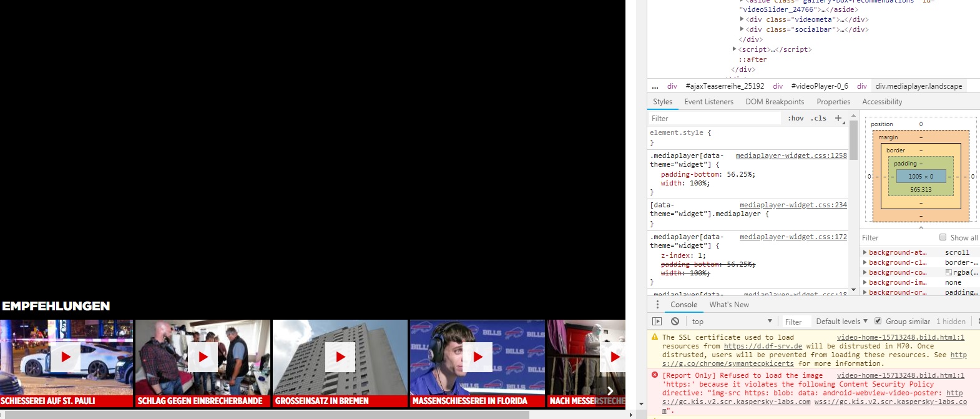980x419 pixels.
Task: Click the green padding area of the box model
Action: [921, 189]
